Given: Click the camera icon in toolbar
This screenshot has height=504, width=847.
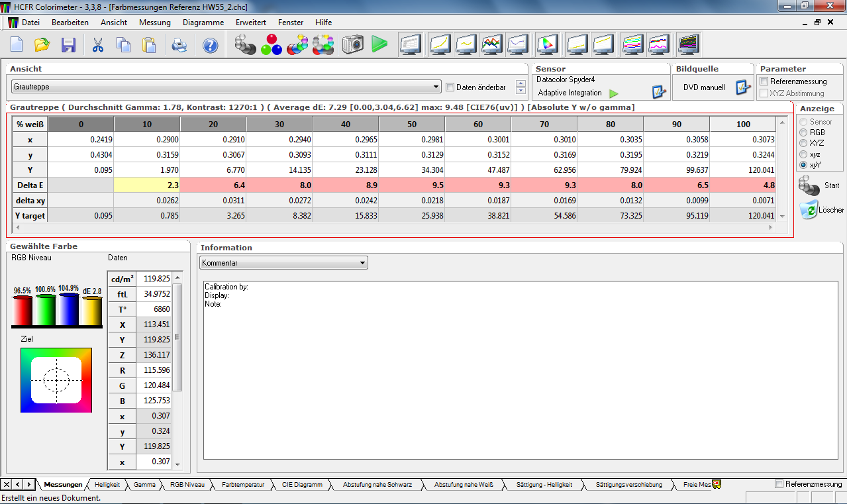Looking at the screenshot, I should point(353,45).
